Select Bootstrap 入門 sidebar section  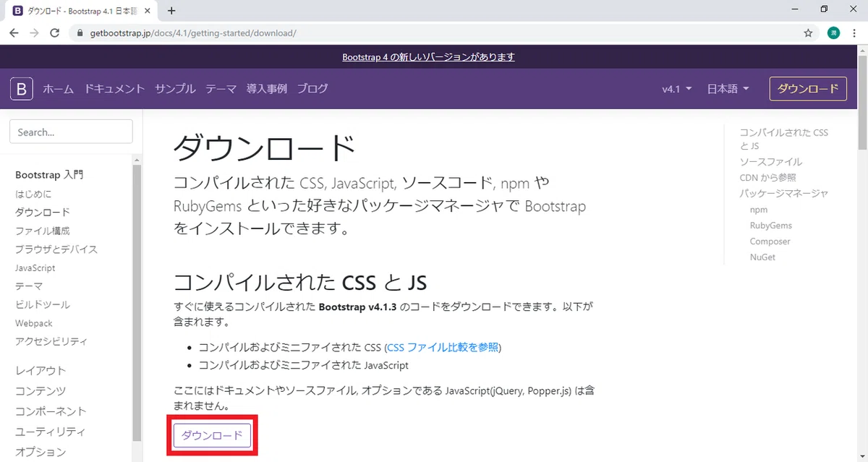click(49, 175)
